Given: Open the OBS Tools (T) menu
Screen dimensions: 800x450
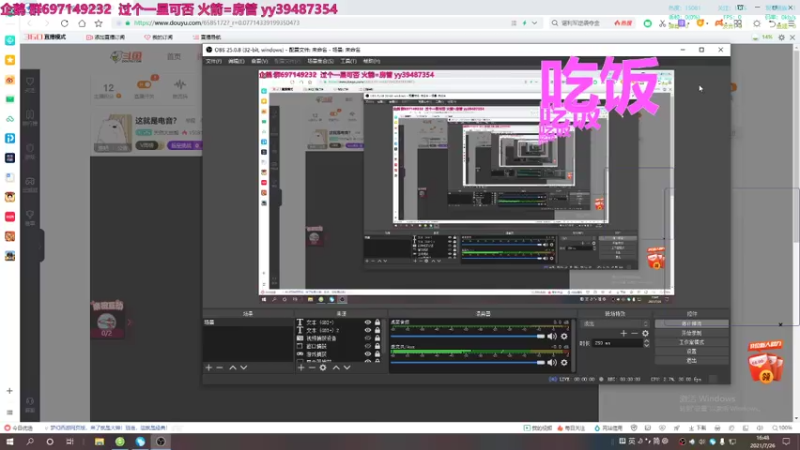Looking at the screenshot, I should pyautogui.click(x=348, y=61).
